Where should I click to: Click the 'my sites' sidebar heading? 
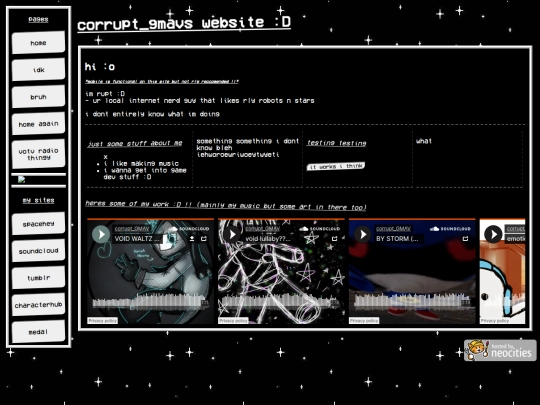point(38,200)
